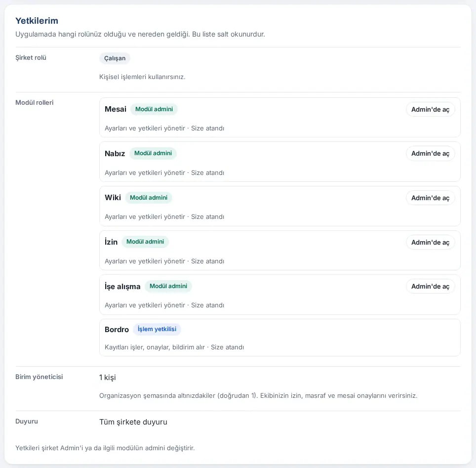
Task: Click the Modül rolleri label
Action: coord(34,102)
